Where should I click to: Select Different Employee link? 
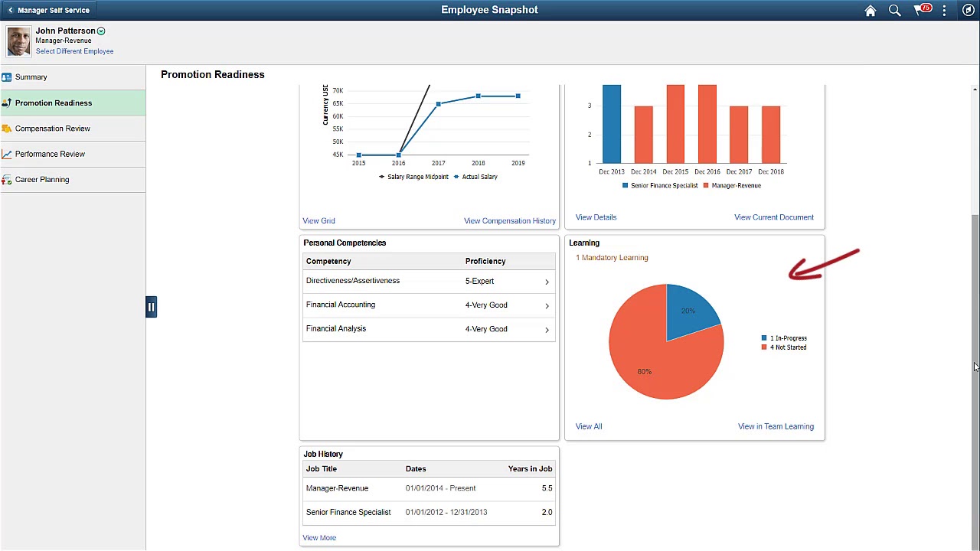pyautogui.click(x=74, y=51)
